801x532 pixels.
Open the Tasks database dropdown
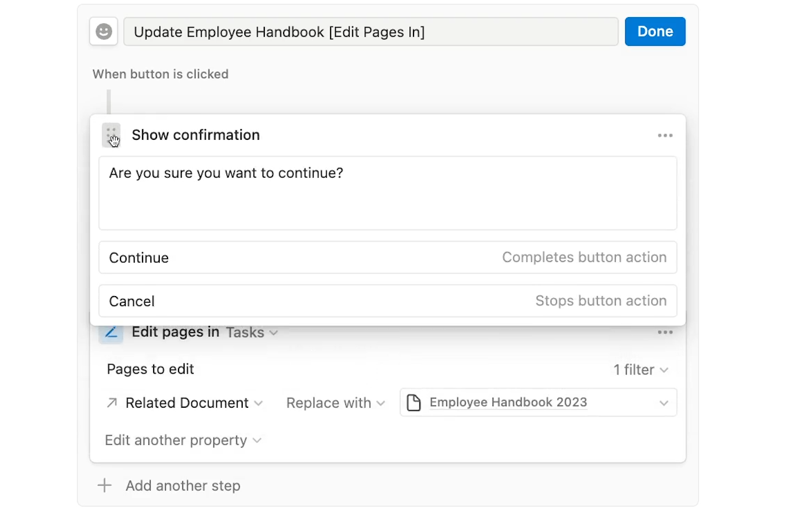coord(252,333)
